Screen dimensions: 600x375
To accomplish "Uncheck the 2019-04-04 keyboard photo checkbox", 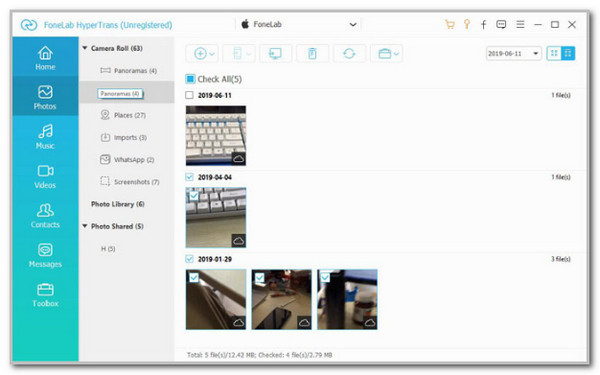I will pos(194,196).
